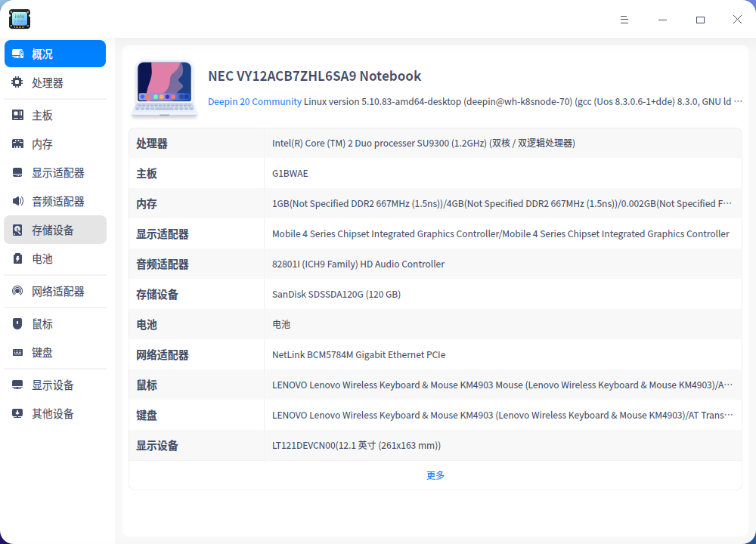Open the 显示适配器 display adapter icon
Image resolution: width=756 pixels, height=544 pixels.
17,172
